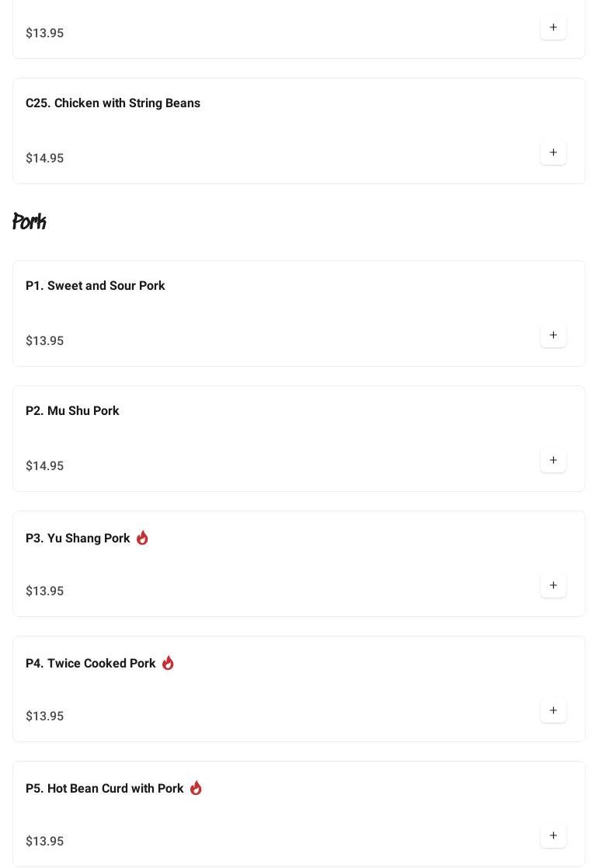Open P1 Sweet and Sour Pork details

pos(95,285)
